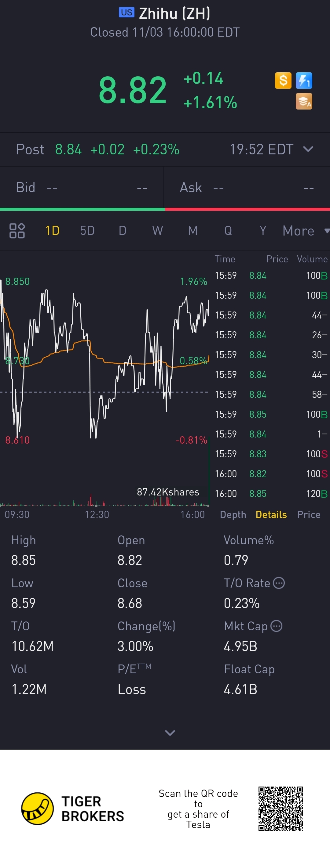Image resolution: width=330 pixels, height=868 pixels.
Task: Tap the Vol value 1.22M
Action: tap(29, 690)
